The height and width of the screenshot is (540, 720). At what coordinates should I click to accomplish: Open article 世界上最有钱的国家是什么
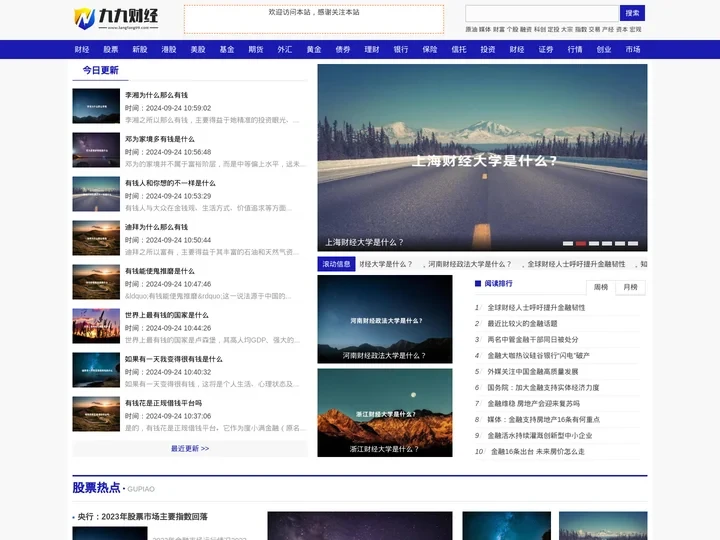click(x=167, y=315)
